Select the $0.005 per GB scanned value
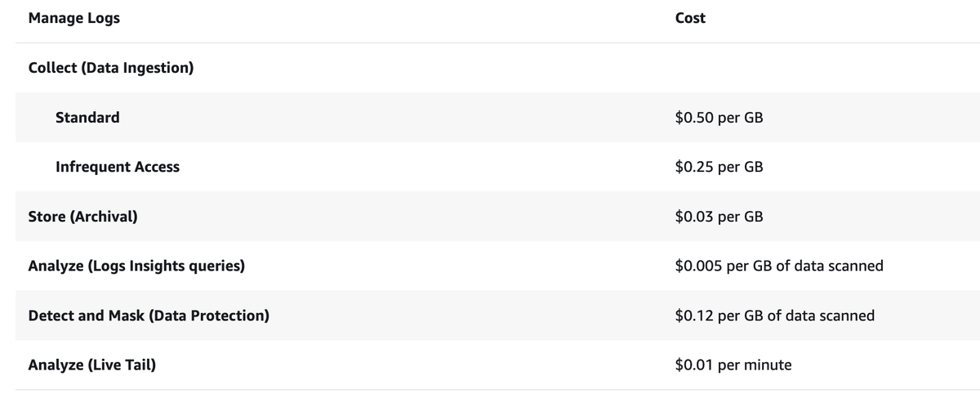 tap(779, 266)
